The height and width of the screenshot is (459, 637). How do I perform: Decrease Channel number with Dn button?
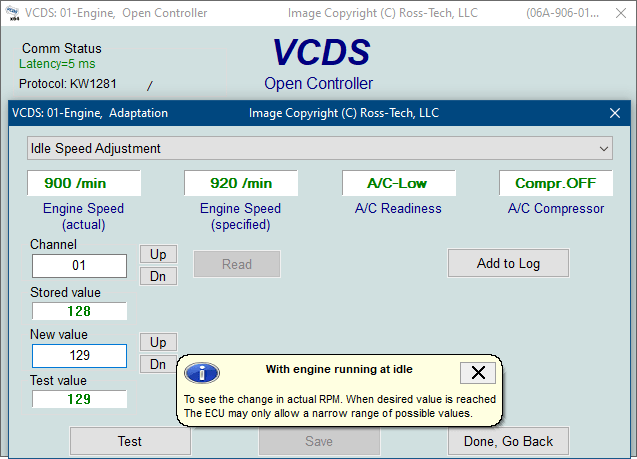(158, 276)
